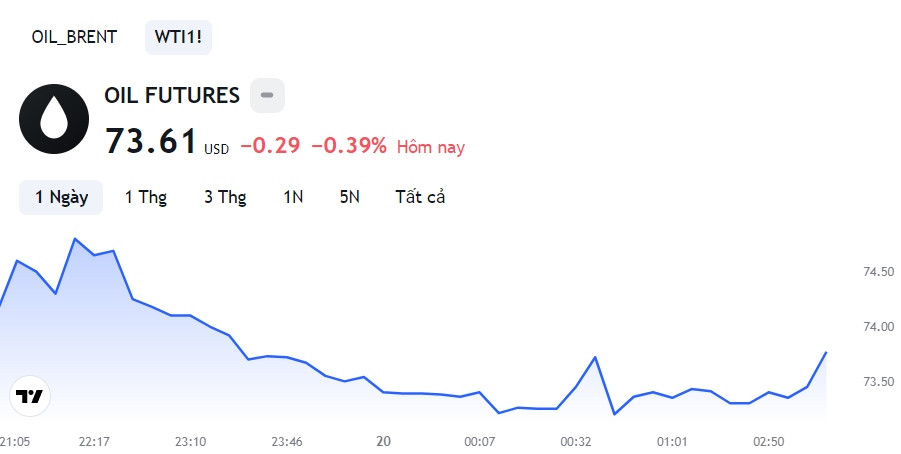This screenshot has width=901, height=454.
Task: Click the market status dash icon
Action: click(267, 95)
